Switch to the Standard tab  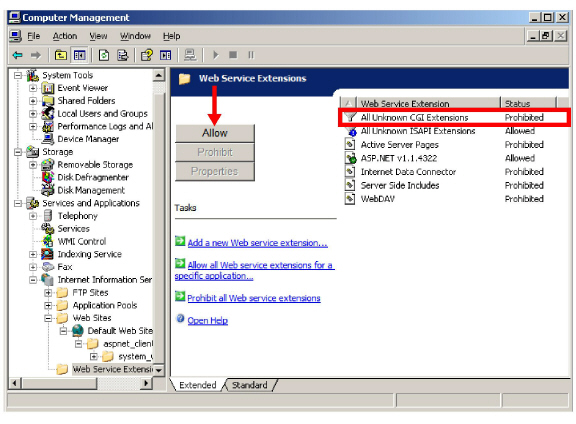(x=250, y=385)
